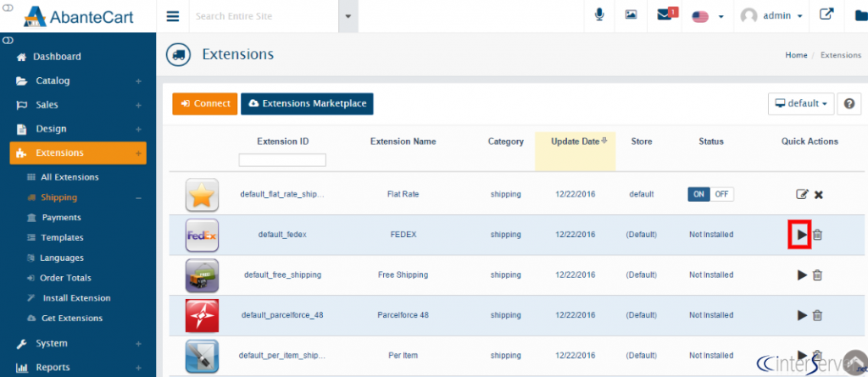Viewport: 868px width, 377px height.
Task: Click the Extension ID filter input
Action: [282, 160]
